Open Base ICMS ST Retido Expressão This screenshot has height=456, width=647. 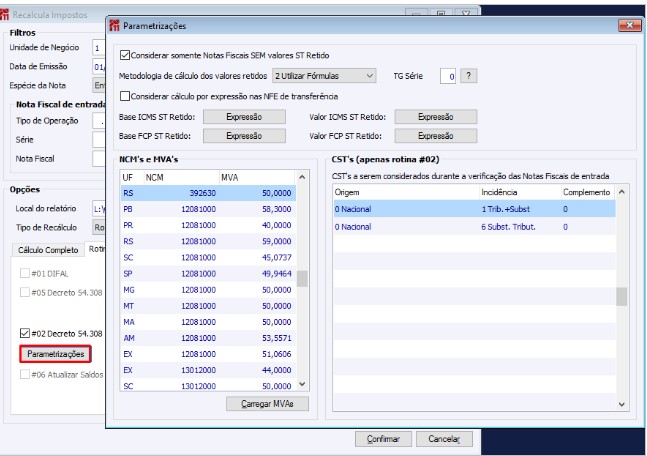coord(244,117)
